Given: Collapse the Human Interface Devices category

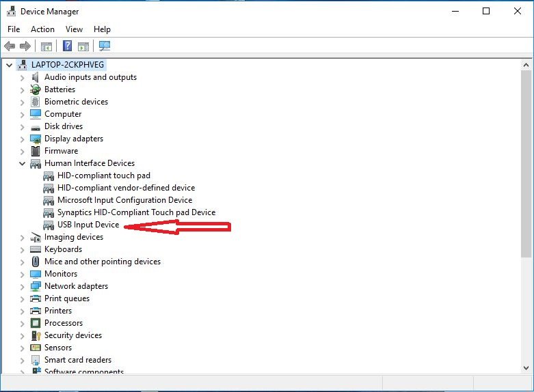Looking at the screenshot, I should click(x=22, y=164).
